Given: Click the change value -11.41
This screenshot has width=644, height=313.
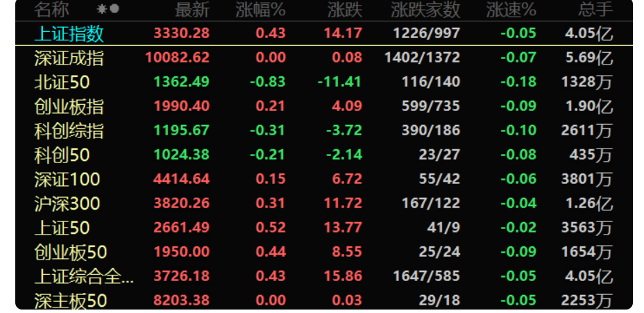Looking at the screenshot, I should pos(339,81).
